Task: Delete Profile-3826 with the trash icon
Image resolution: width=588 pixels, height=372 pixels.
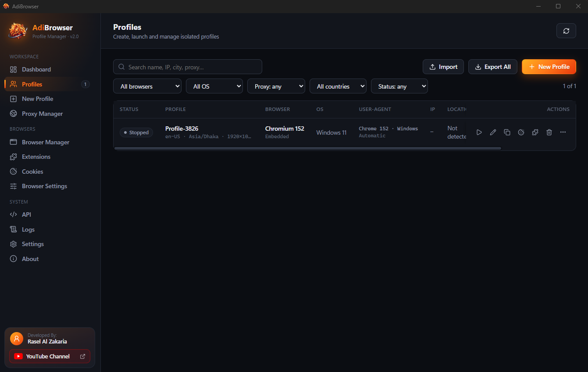Action: point(549,132)
